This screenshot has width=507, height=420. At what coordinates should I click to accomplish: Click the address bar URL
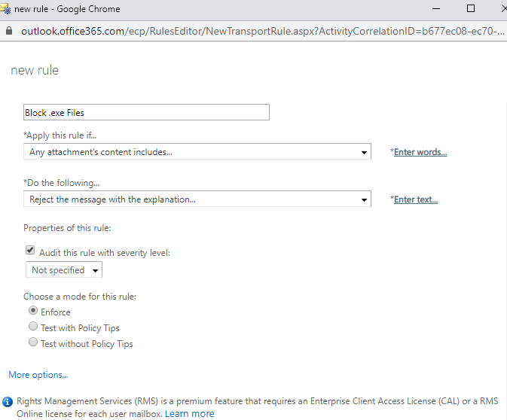coord(263,31)
